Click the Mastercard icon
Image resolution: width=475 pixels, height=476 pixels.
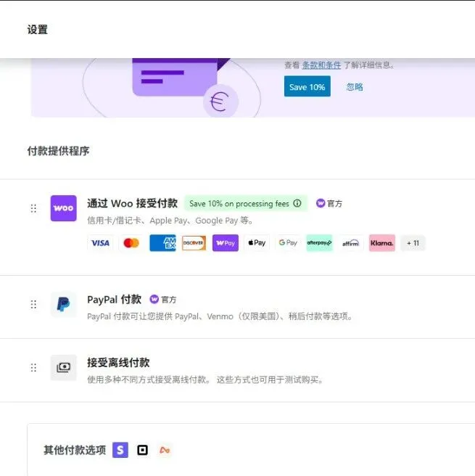click(x=131, y=243)
